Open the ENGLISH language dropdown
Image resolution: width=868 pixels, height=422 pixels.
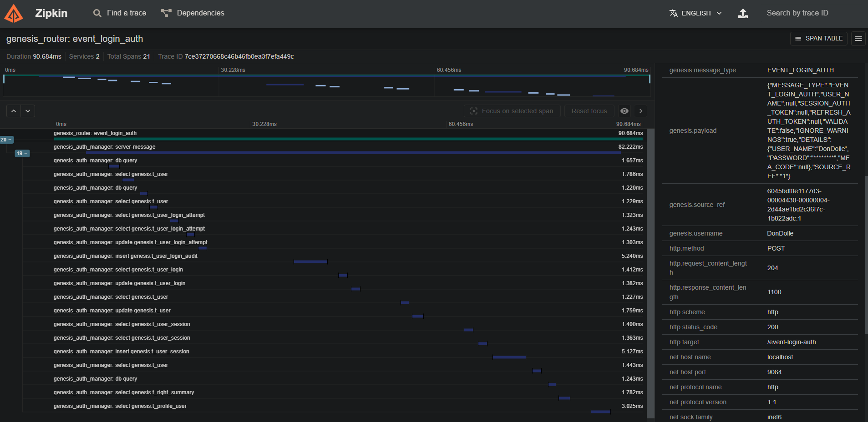695,13
